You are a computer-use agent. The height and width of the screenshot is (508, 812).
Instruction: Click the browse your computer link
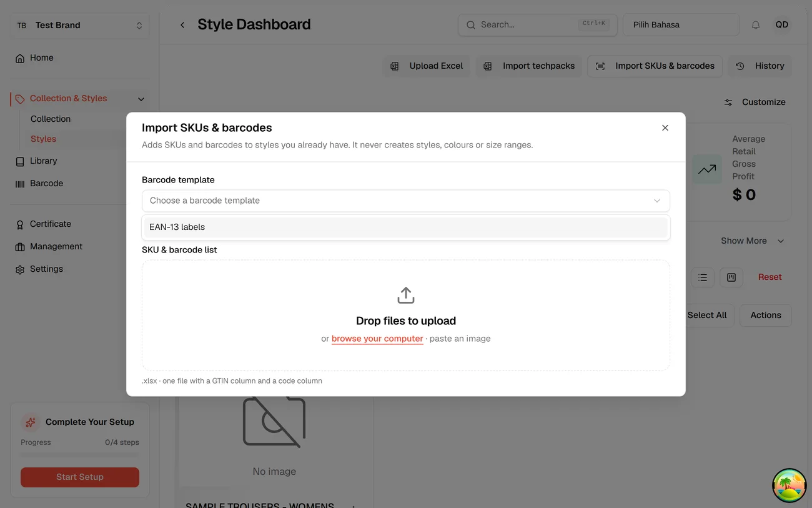click(377, 339)
